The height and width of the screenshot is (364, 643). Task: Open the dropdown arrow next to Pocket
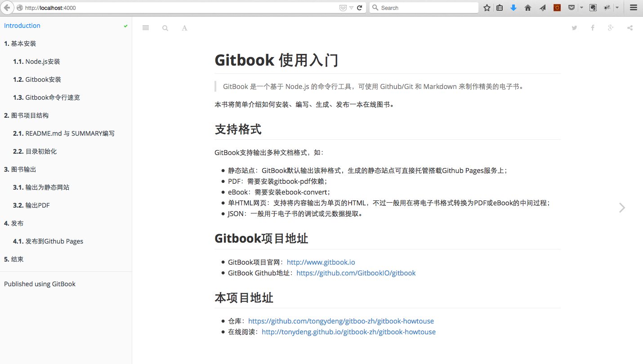(x=580, y=7)
